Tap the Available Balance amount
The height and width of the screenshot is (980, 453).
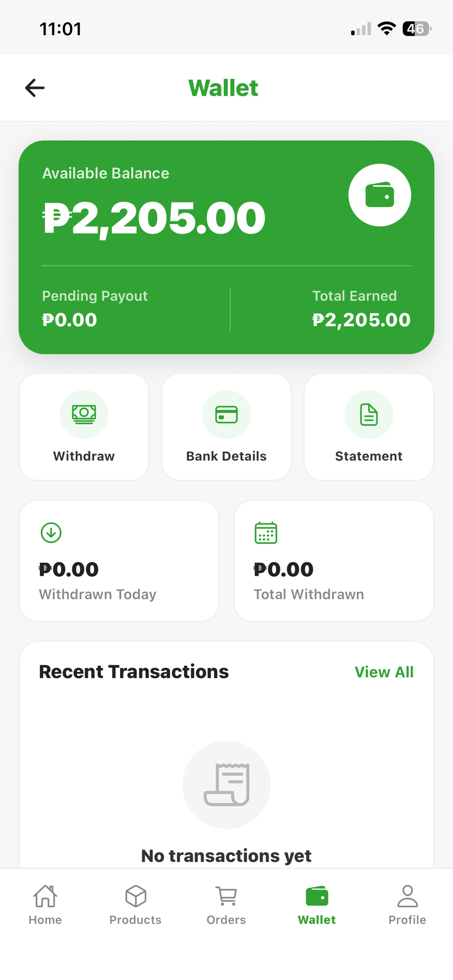click(x=154, y=218)
